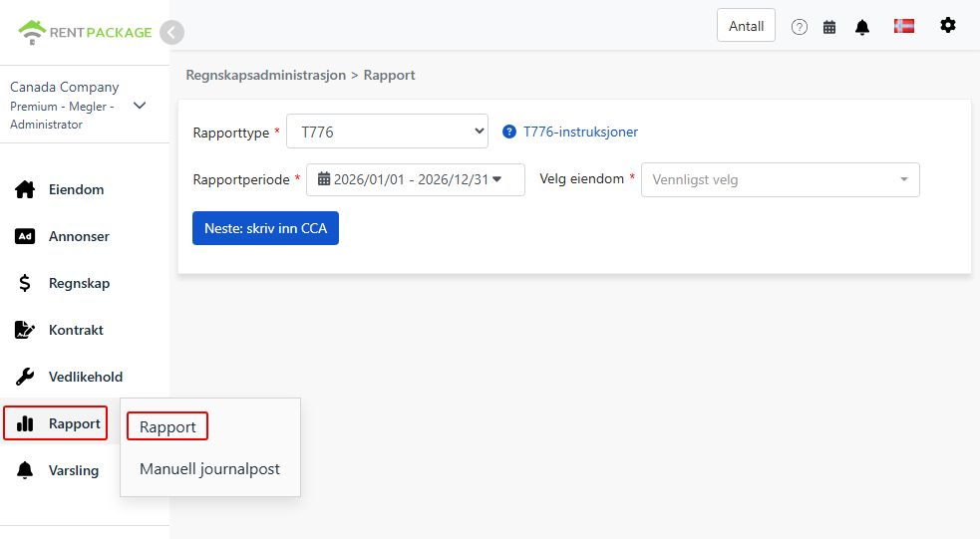Image resolution: width=980 pixels, height=539 pixels.
Task: Open the help question mark icon
Action: click(799, 27)
